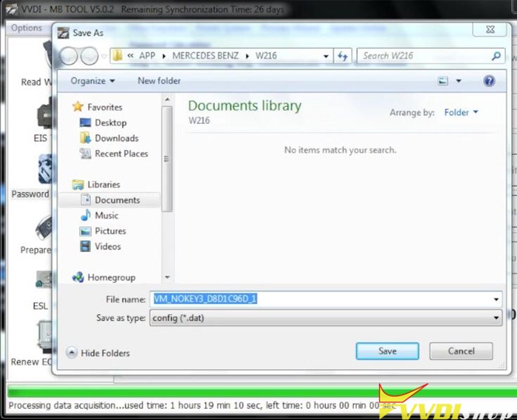Open Arrange by Folder dropdown
517x420 pixels.
click(462, 112)
